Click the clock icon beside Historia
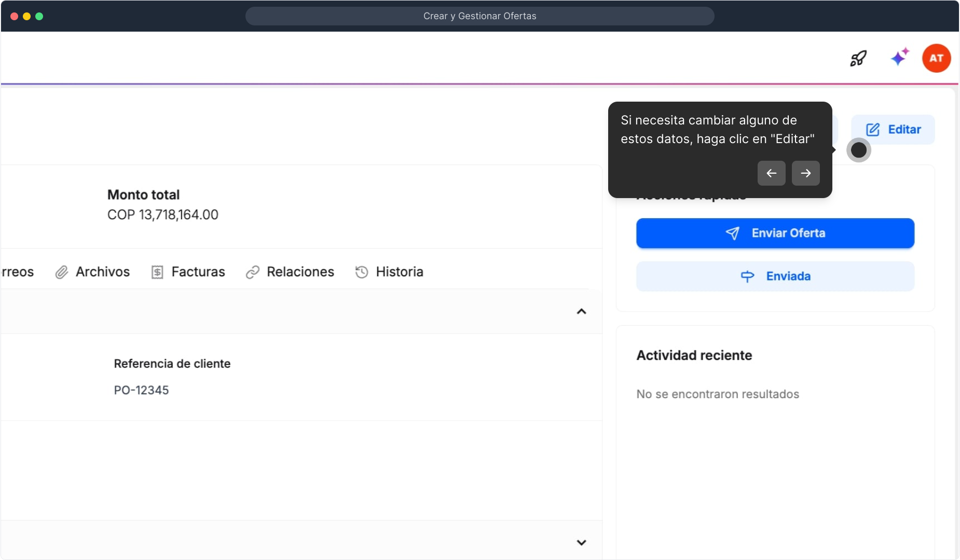 coord(362,272)
